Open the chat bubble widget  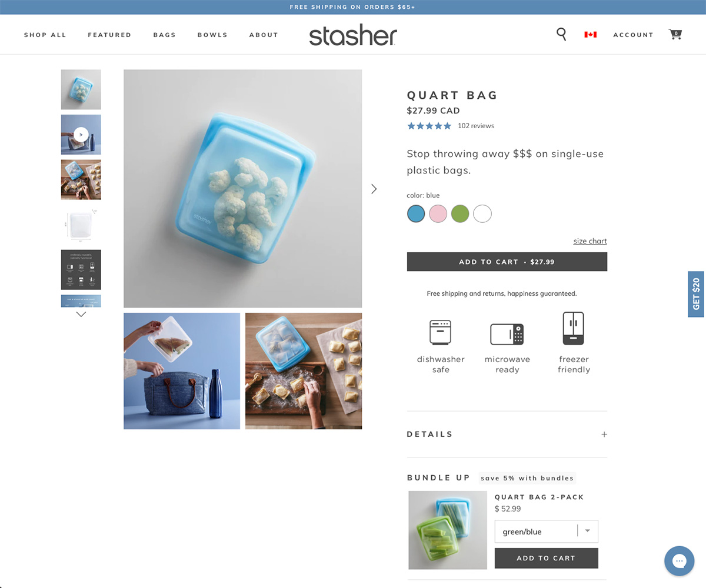coord(680,561)
